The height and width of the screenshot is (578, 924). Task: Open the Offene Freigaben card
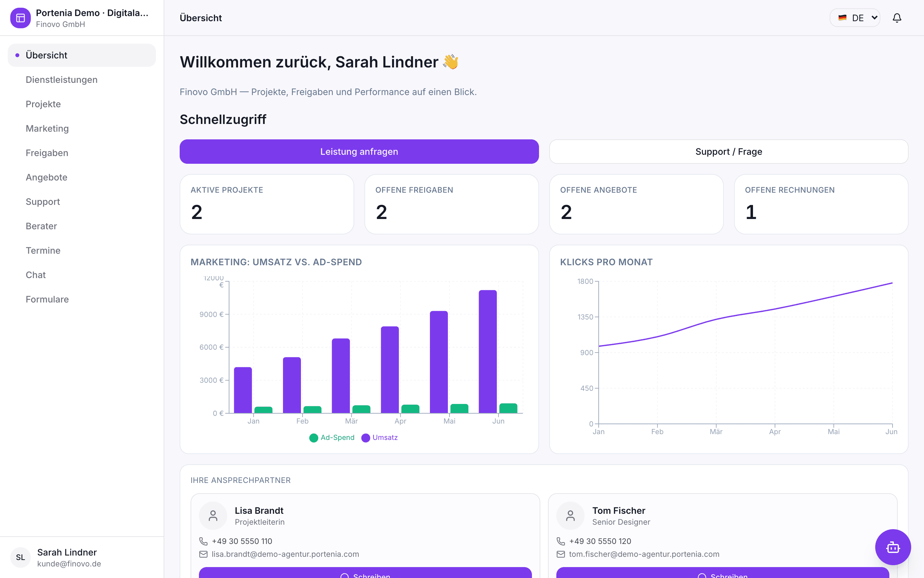click(452, 204)
